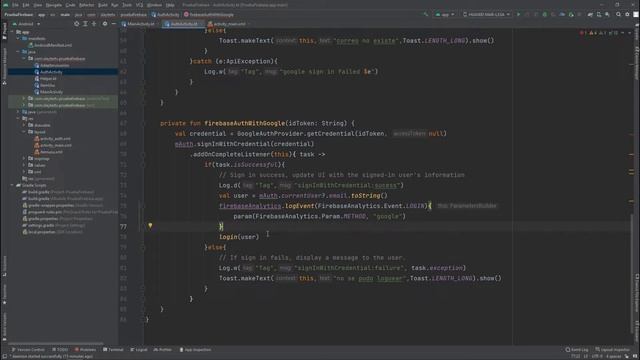Collapse the Gradle Scripts node
640x360 pixels.
coord(13,185)
